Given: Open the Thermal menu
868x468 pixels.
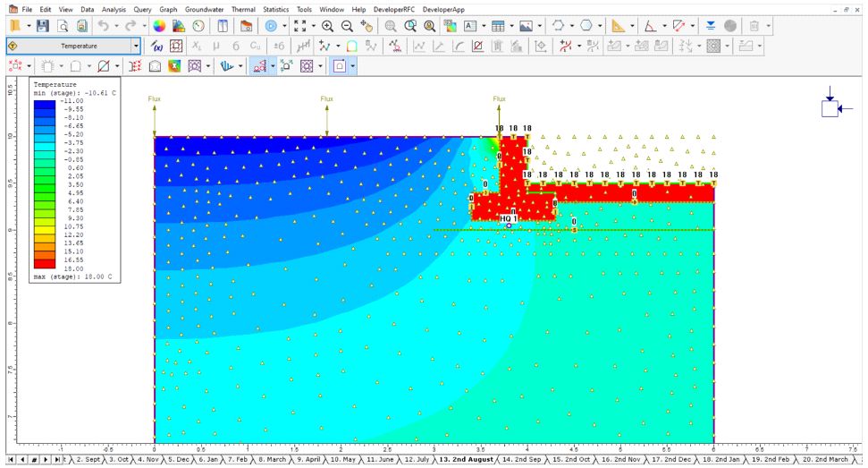Looking at the screenshot, I should click(243, 9).
